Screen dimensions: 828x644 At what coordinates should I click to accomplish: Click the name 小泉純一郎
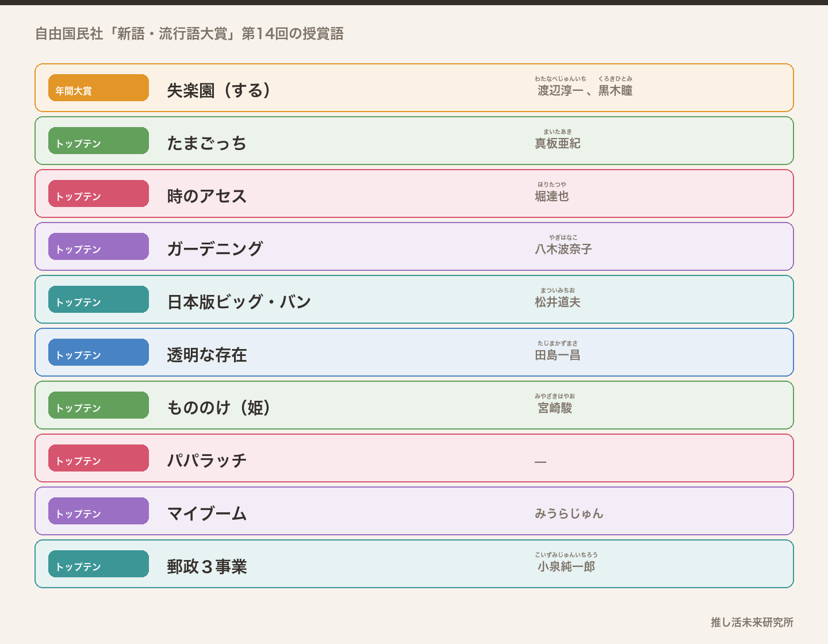(566, 566)
